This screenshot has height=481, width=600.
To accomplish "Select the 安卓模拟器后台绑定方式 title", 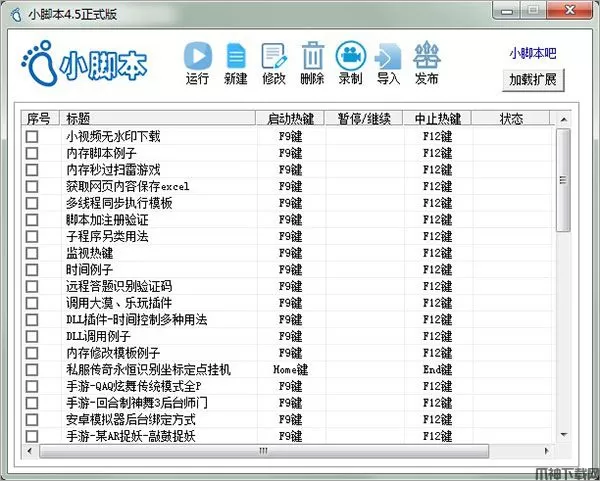I will [130, 419].
